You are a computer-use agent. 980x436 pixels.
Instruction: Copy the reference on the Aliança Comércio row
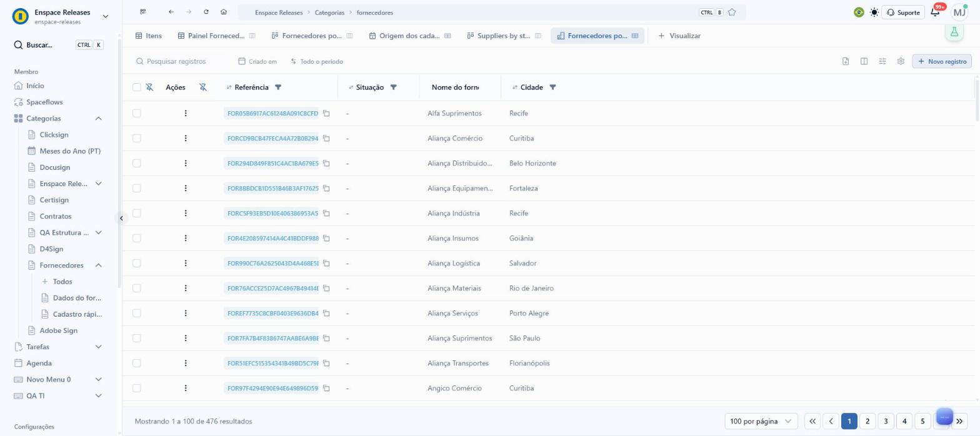(326, 138)
